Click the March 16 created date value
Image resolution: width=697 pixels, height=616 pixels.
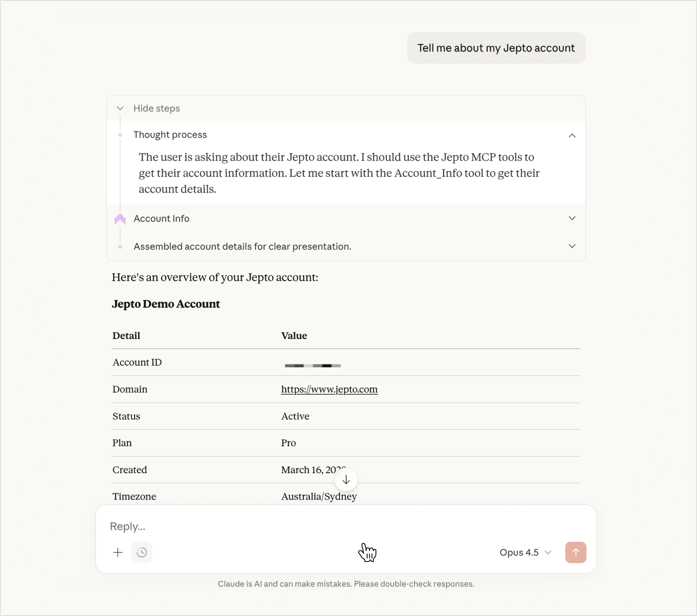click(x=313, y=470)
